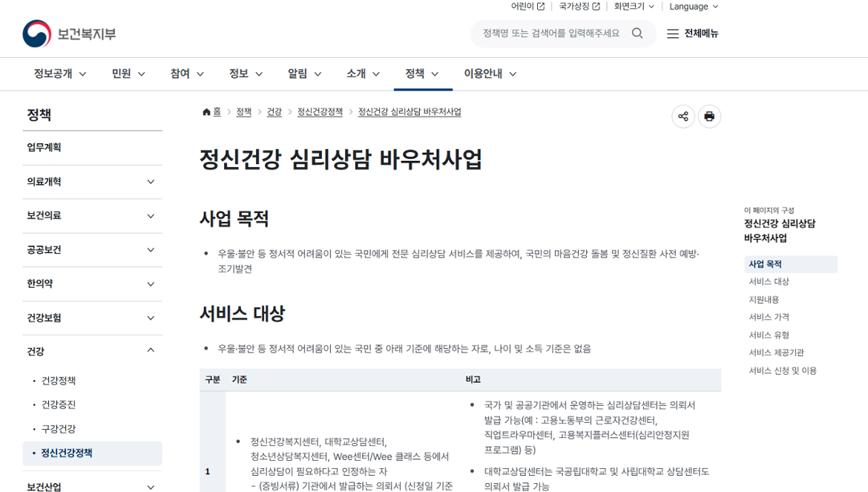Open the 민원 navigation menu
This screenshot has height=492, width=868.
[128, 73]
